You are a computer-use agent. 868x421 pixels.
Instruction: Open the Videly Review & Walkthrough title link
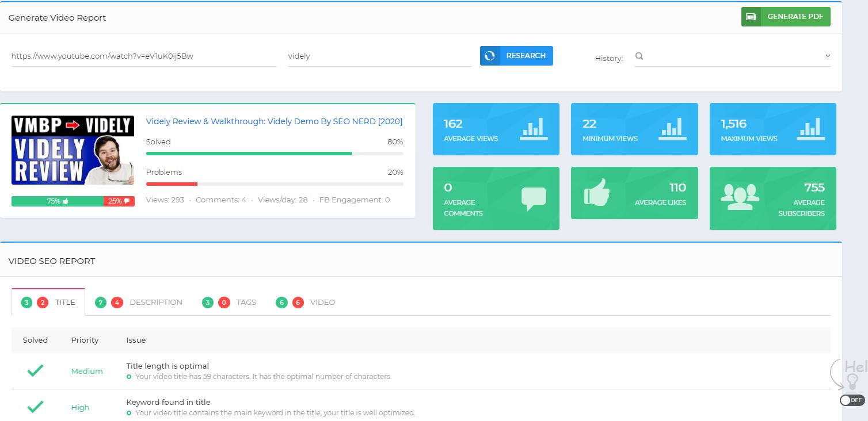point(274,121)
